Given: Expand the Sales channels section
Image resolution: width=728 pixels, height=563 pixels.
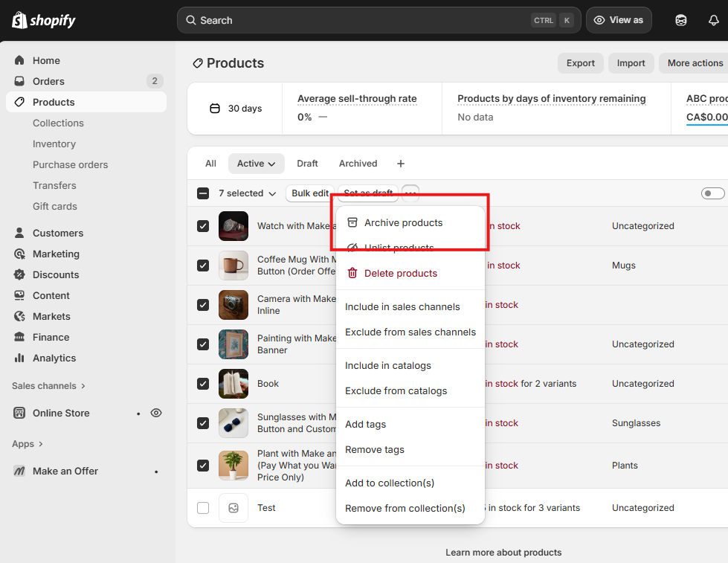Looking at the screenshot, I should (x=49, y=386).
